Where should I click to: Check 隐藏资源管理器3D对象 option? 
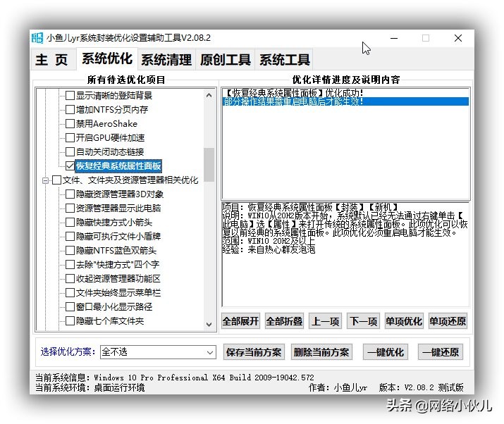click(x=70, y=194)
